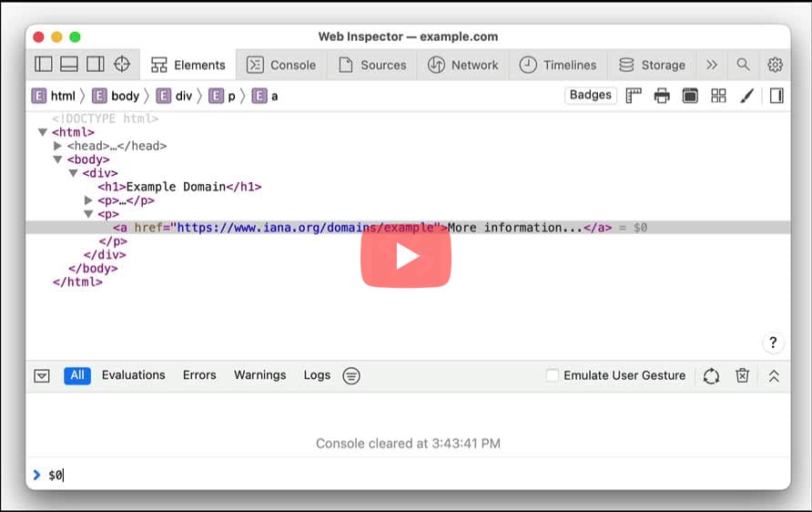Screen dimensions: 812x512
Task: Toggle rulers icon in Elements toolbar
Action: point(634,96)
